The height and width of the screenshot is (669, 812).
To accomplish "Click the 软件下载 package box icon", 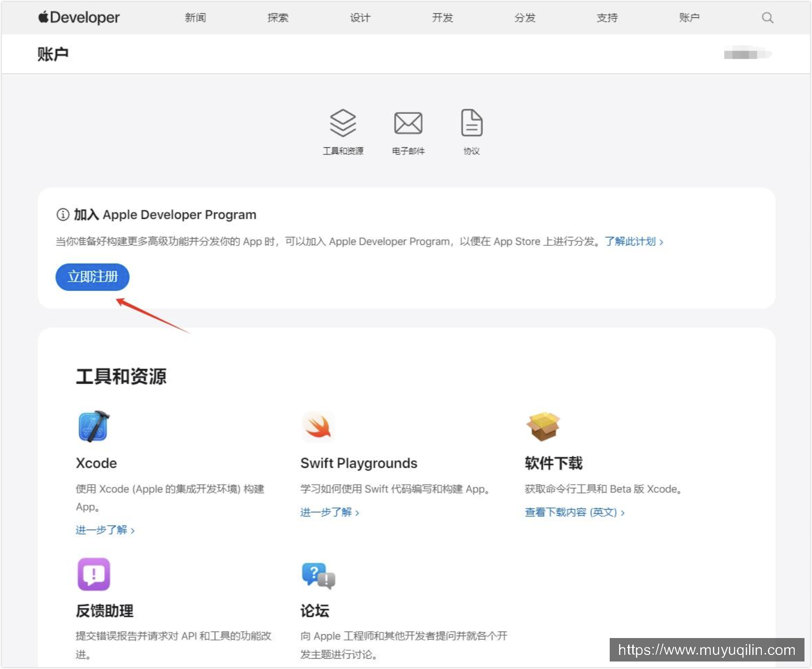I will (543, 426).
